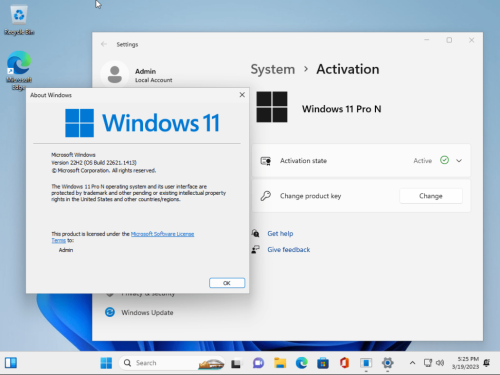
Task: Click the Settings back arrow
Action: (104, 44)
